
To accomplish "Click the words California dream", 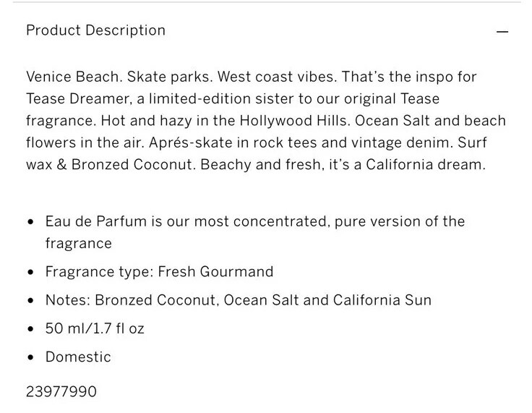I will click(x=426, y=165).
